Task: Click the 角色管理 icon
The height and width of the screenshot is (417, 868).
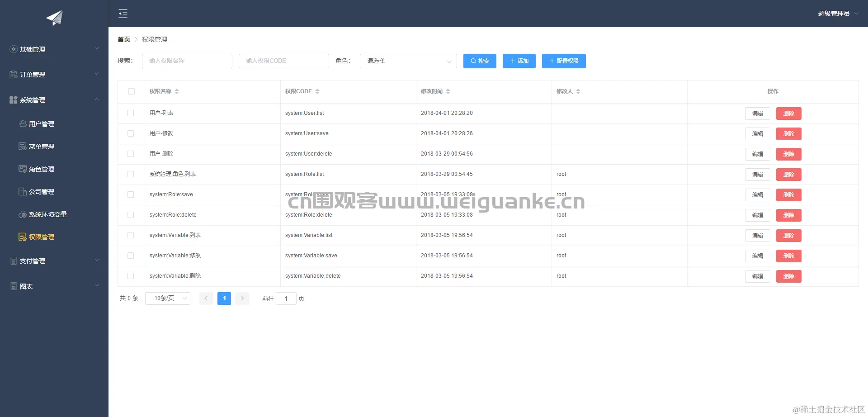Action: point(23,169)
